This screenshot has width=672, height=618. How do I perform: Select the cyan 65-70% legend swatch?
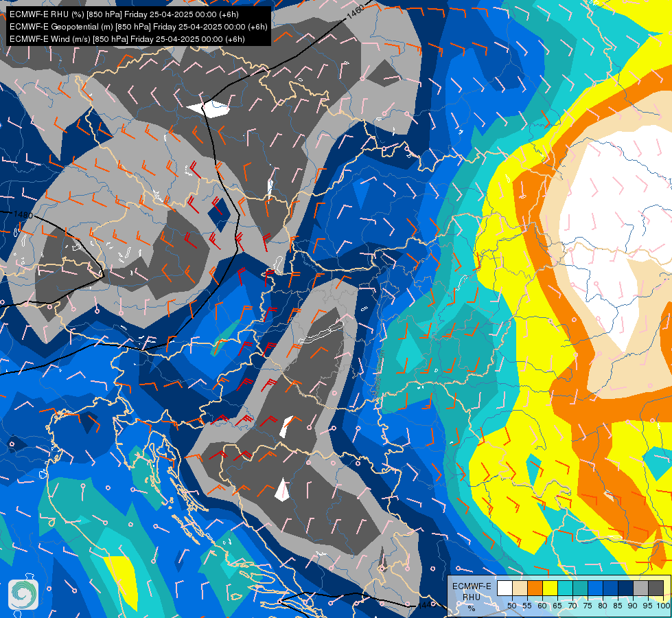coord(565,588)
